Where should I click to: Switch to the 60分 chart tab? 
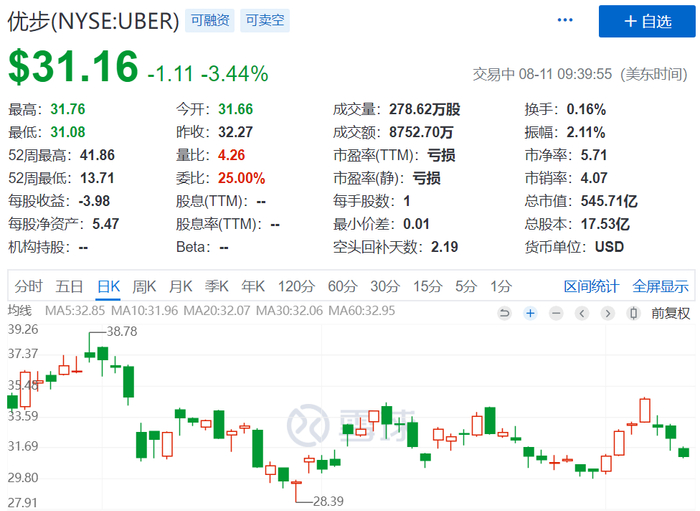click(342, 286)
